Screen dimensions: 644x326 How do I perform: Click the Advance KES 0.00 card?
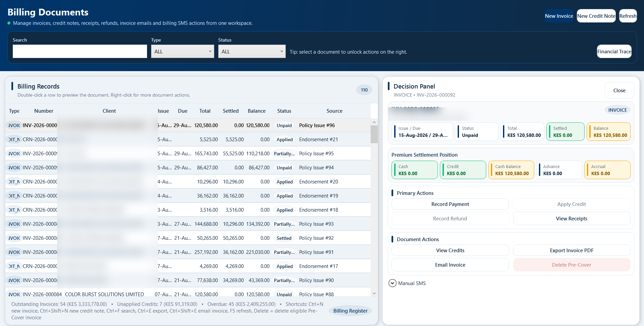pos(559,170)
